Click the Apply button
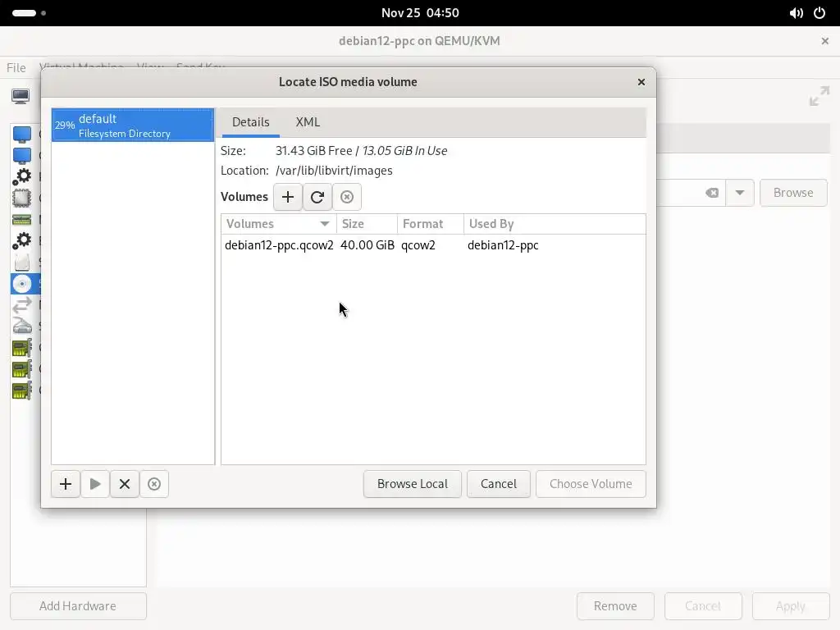Viewport: 840px width, 630px height. [x=791, y=606]
